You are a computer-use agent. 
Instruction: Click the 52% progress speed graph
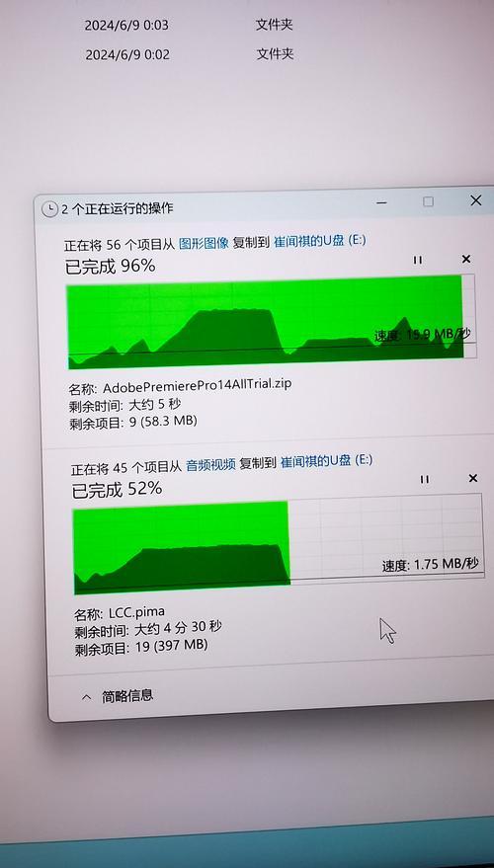(x=278, y=543)
